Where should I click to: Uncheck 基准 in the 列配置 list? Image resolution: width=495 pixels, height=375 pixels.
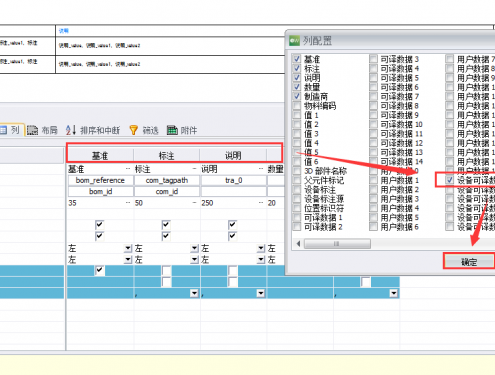coord(297,59)
